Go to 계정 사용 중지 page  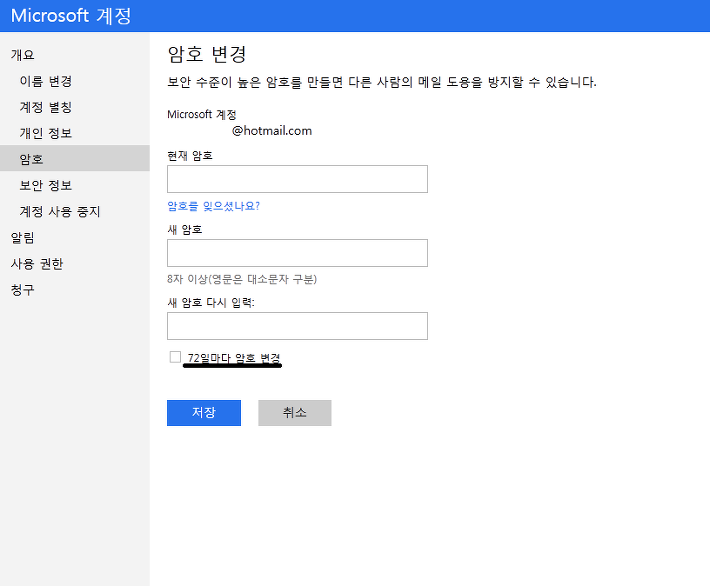coord(60,211)
